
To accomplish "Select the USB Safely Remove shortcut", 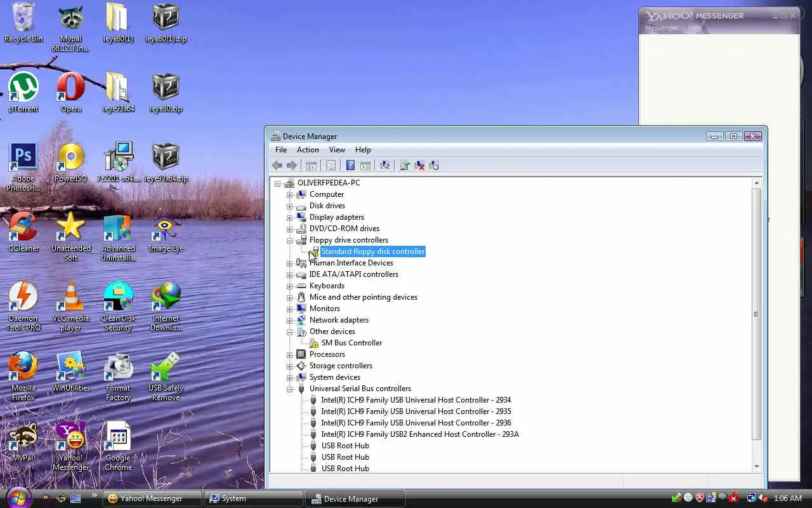I will [x=166, y=377].
